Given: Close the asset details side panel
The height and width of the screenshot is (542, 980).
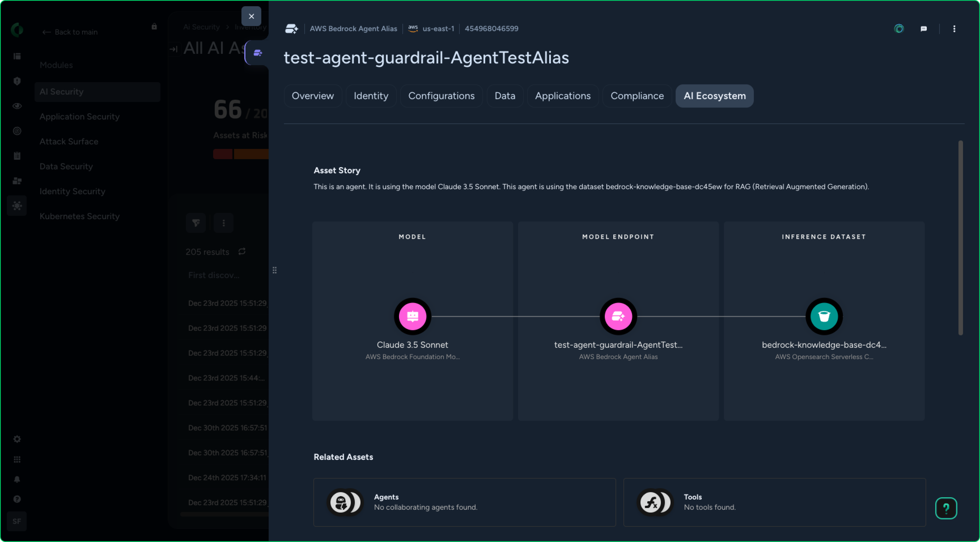Looking at the screenshot, I should pos(251,16).
